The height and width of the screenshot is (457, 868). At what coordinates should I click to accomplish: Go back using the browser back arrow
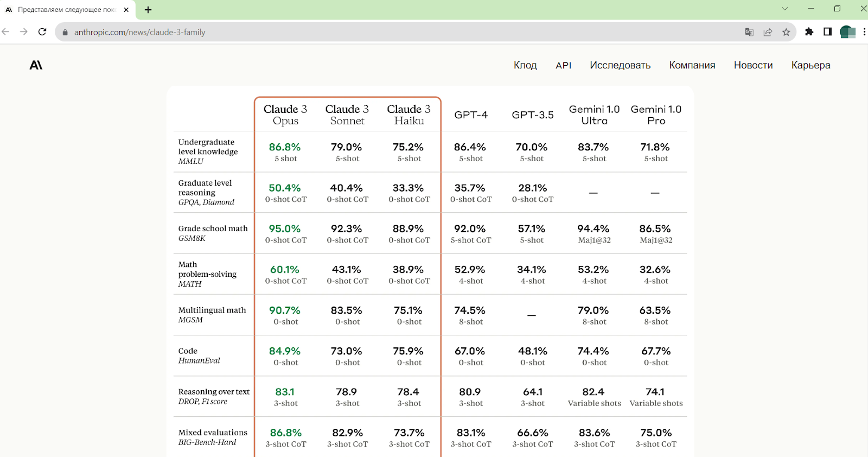[x=6, y=32]
